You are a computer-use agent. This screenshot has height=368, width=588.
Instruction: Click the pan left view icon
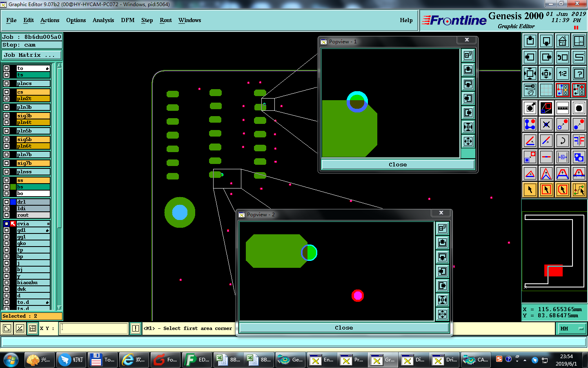(x=530, y=57)
